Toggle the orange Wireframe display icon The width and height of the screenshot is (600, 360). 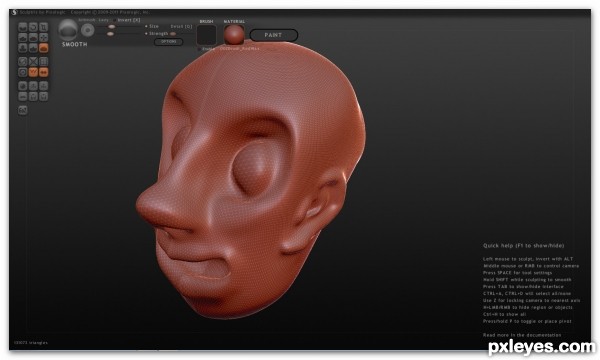click(33, 72)
